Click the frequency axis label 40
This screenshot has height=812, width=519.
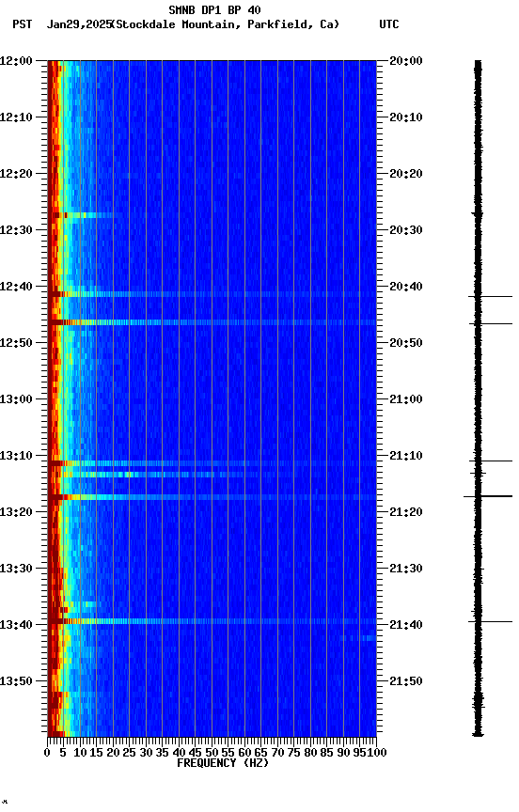[x=179, y=753]
